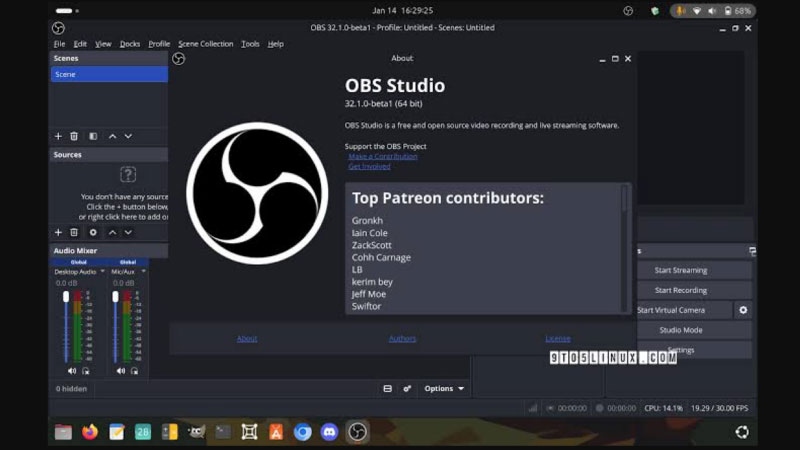The height and width of the screenshot is (450, 800).
Task: Move source down with the Sources down arrow
Action: click(128, 232)
